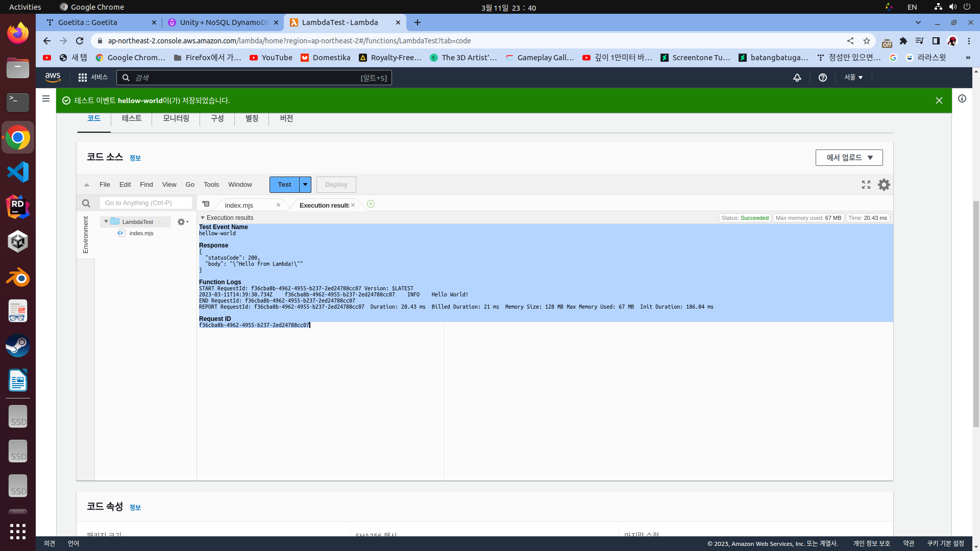
Task: Open the side navigation hamburger menu
Action: [46, 98]
